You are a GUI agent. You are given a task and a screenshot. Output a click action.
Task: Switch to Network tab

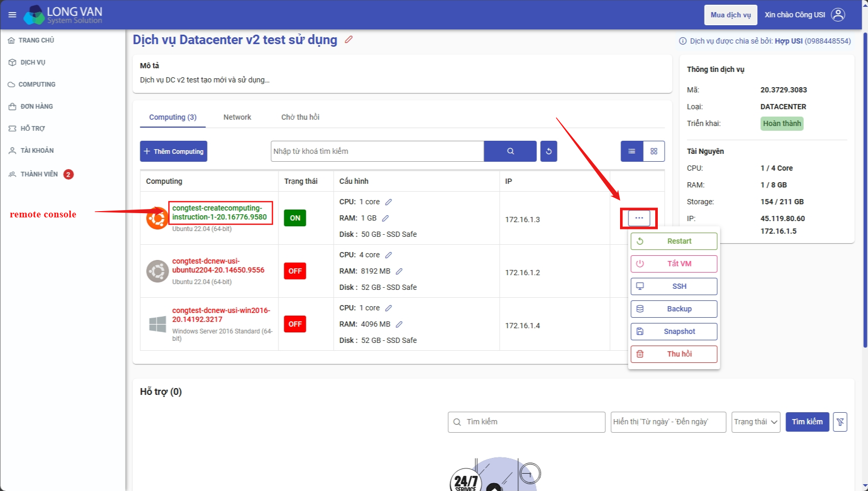point(237,117)
